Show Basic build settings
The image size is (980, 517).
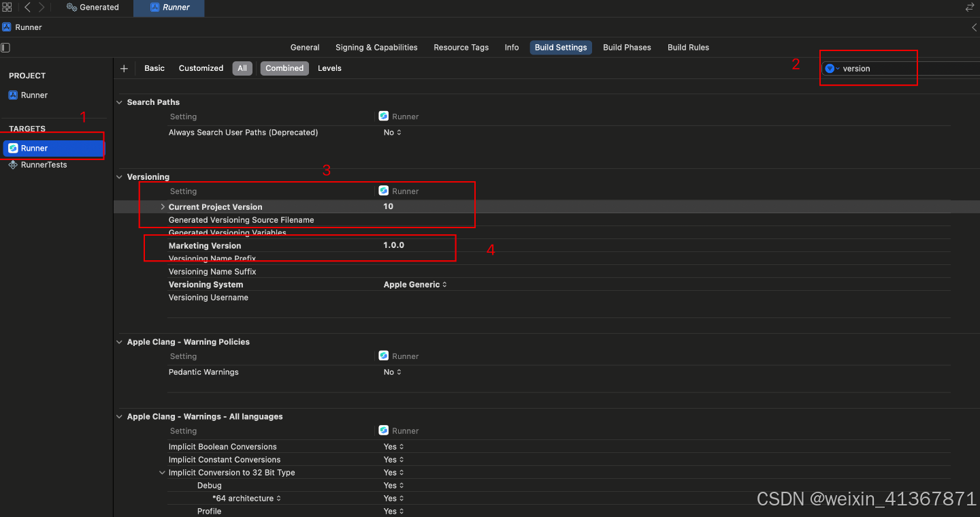tap(154, 68)
